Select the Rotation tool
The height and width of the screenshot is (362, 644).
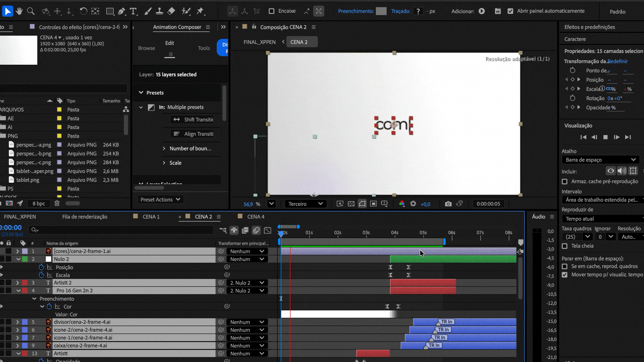coord(83,11)
